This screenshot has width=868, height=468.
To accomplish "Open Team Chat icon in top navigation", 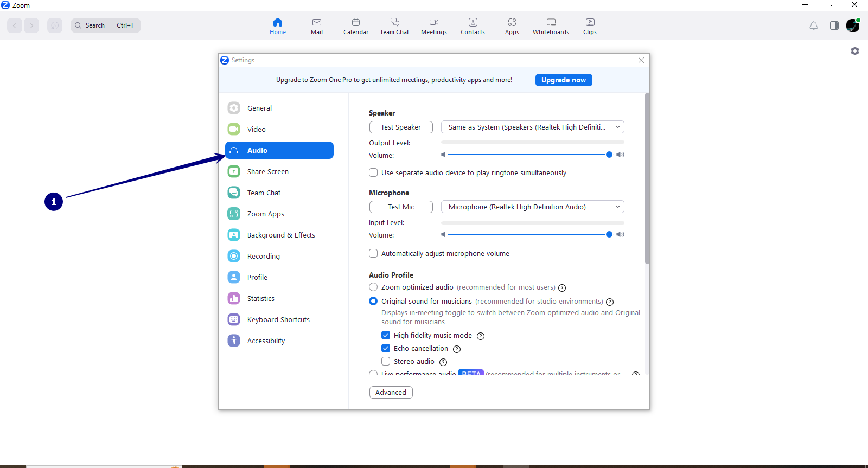I will [x=395, y=22].
